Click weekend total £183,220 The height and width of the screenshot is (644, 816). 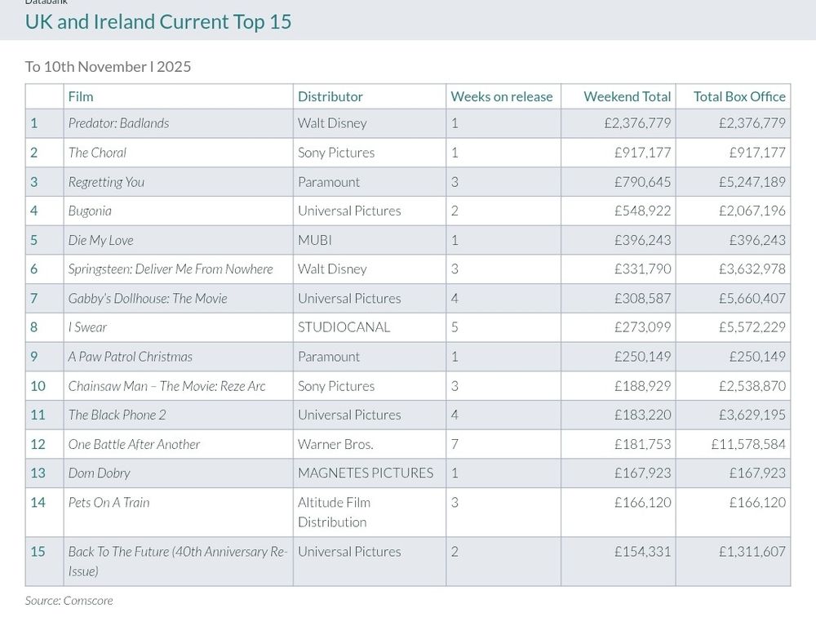(x=643, y=415)
